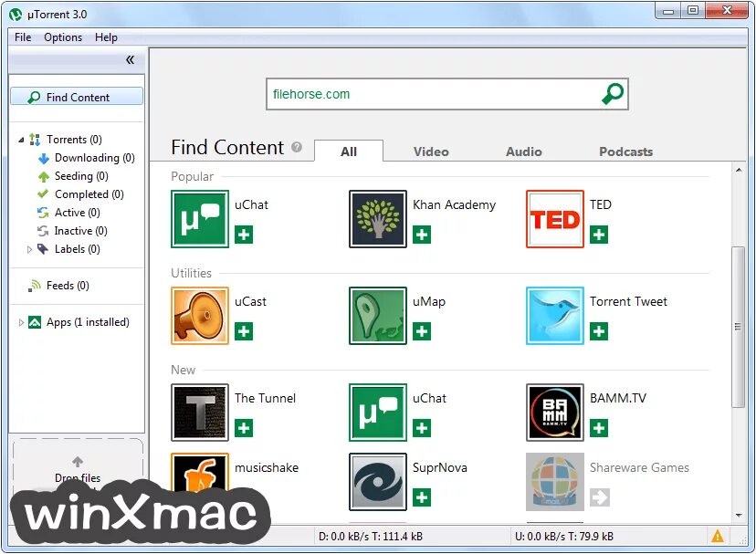The height and width of the screenshot is (554, 756).
Task: Add the SuprNova app
Action: 422,497
